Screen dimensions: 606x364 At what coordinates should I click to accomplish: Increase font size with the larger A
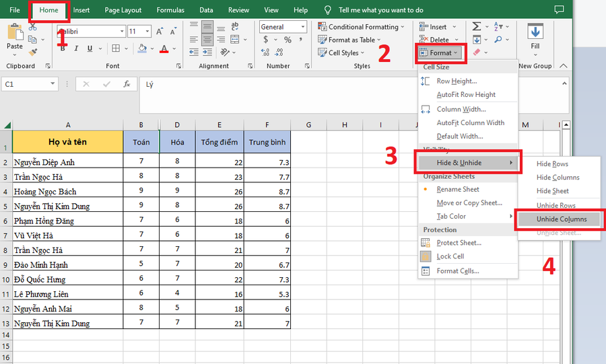[159, 31]
